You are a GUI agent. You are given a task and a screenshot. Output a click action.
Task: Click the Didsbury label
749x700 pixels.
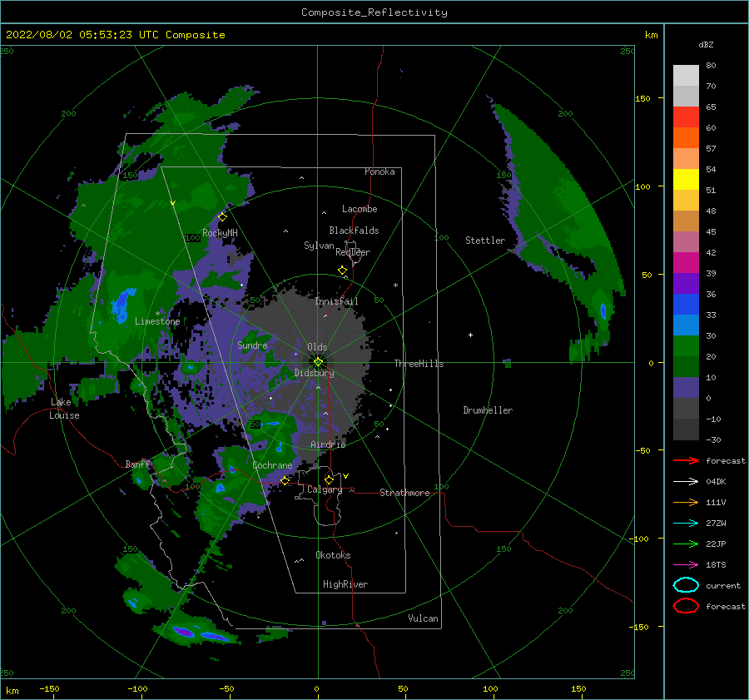pyautogui.click(x=314, y=373)
